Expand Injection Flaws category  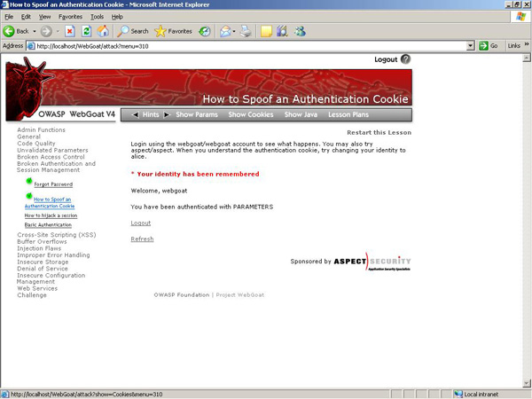[39, 248]
